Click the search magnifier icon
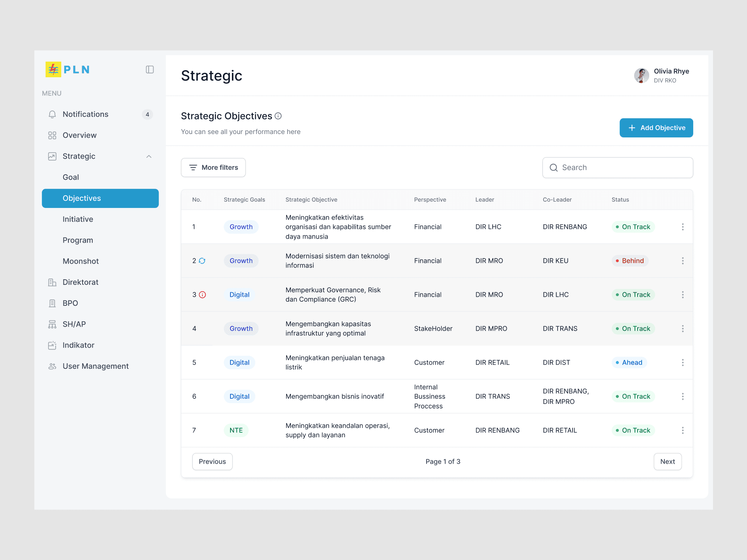Image resolution: width=747 pixels, height=560 pixels. pos(554,168)
